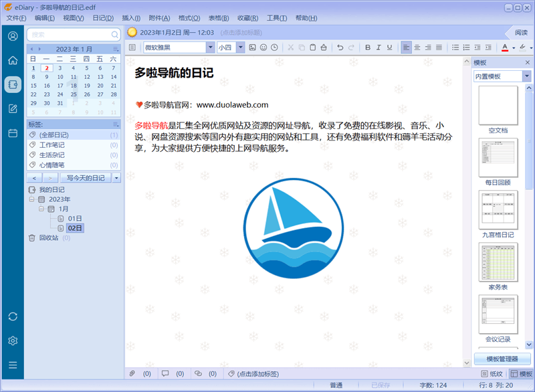Click the paragraph style icon left of the font box
Image resolution: width=535 pixels, height=392 pixels.
[132, 47]
